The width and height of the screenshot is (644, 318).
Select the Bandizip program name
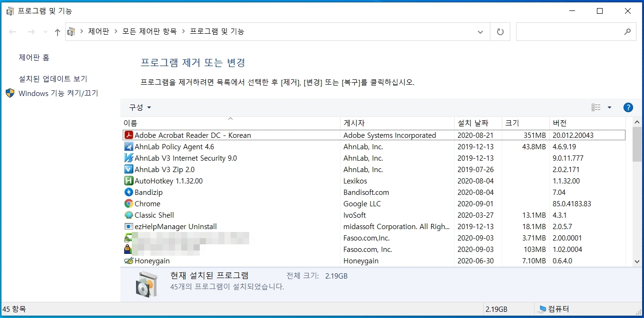[148, 193]
